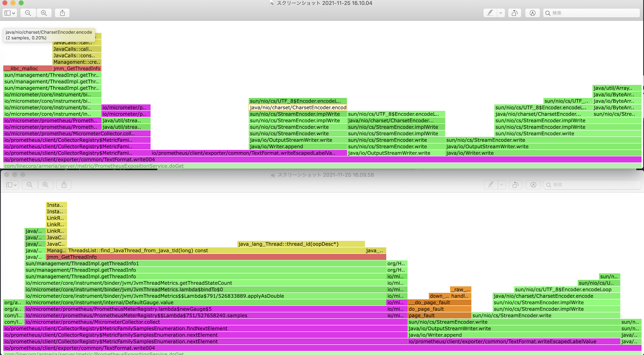Viewport: 644px width, 355px height.
Task: Select the highlight pen tool
Action: tap(490, 13)
